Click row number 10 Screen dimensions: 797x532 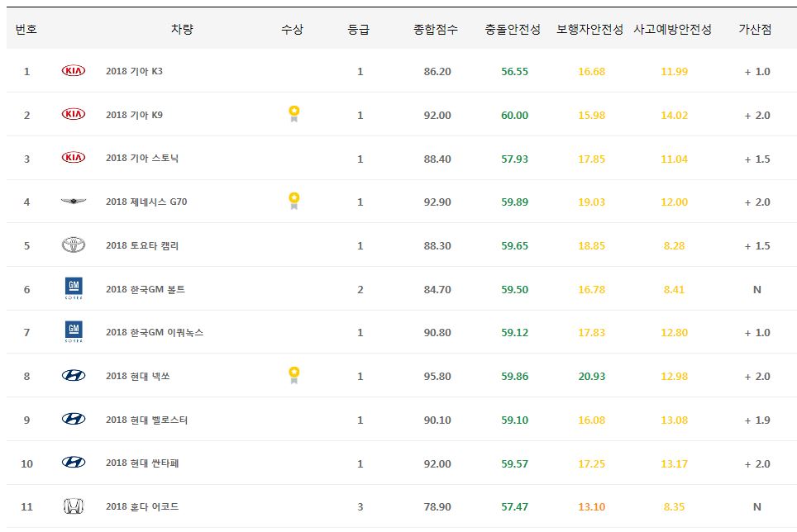point(26,463)
